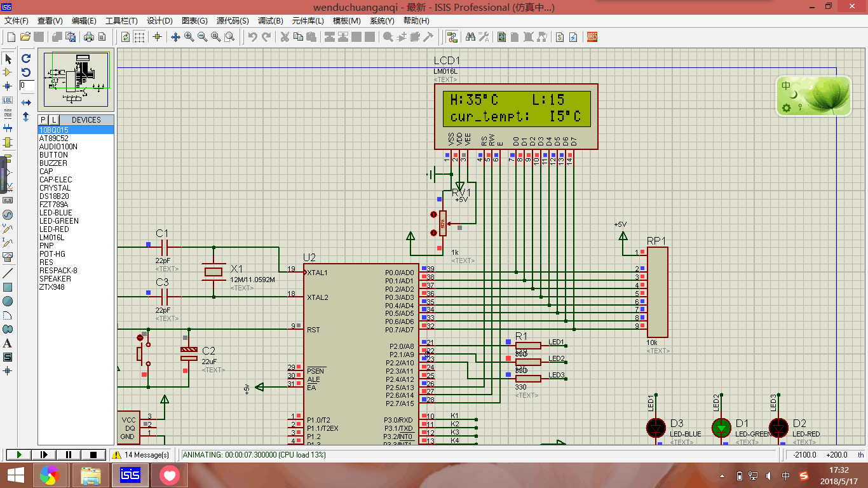Open the 设计(D) menu
Screen dimensions: 868x488
point(159,21)
